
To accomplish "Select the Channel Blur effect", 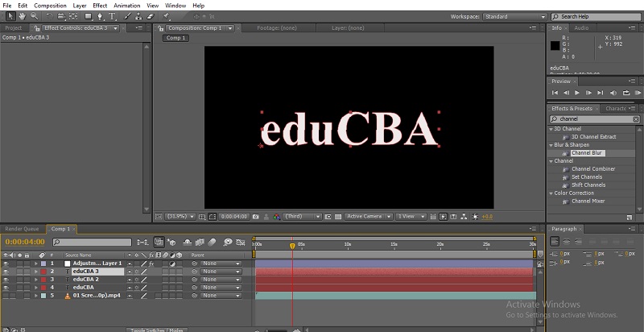I will click(587, 153).
